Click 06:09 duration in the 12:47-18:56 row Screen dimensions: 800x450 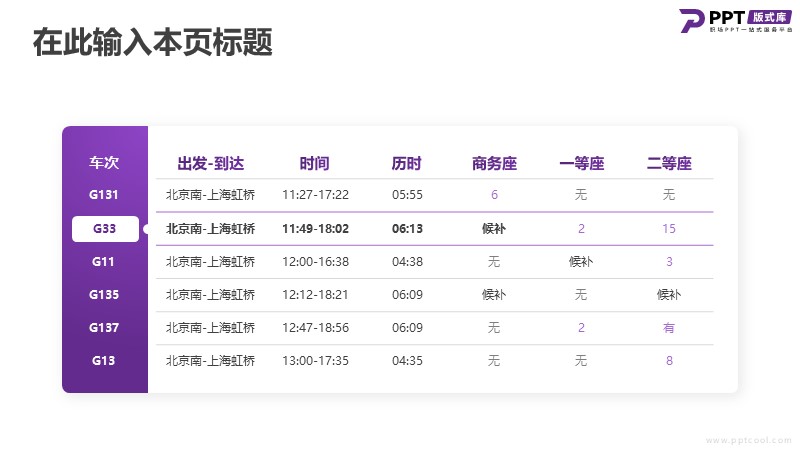click(x=407, y=328)
